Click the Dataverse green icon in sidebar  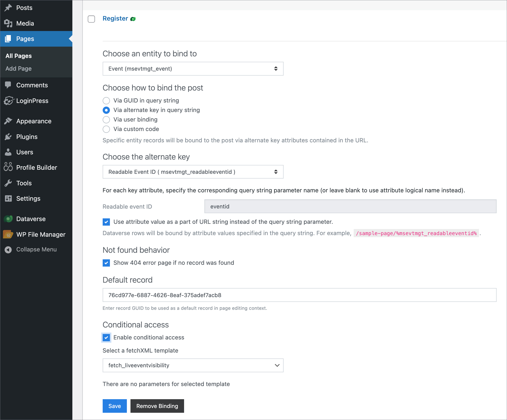[8, 219]
